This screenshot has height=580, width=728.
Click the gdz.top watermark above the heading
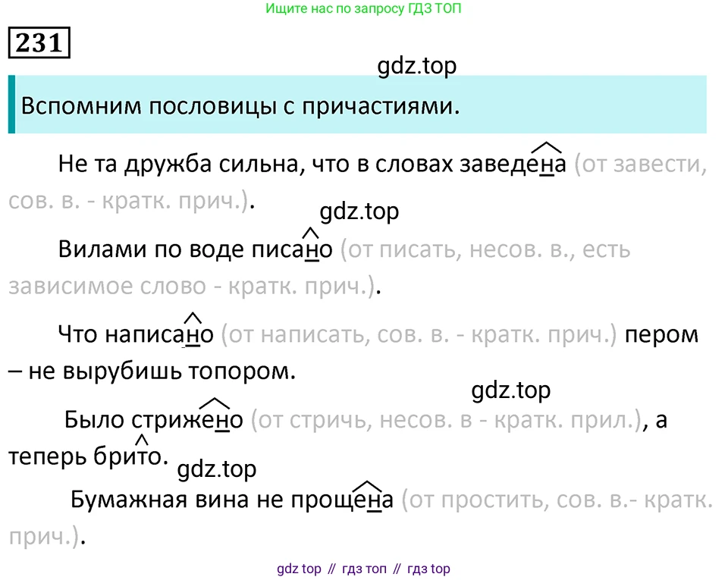pos(417,67)
